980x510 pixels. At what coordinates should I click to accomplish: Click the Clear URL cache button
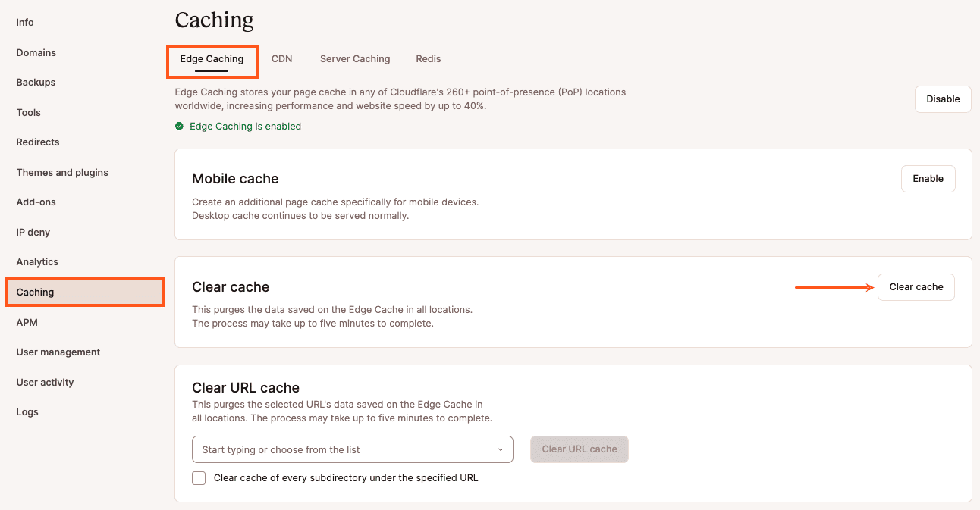click(x=580, y=449)
